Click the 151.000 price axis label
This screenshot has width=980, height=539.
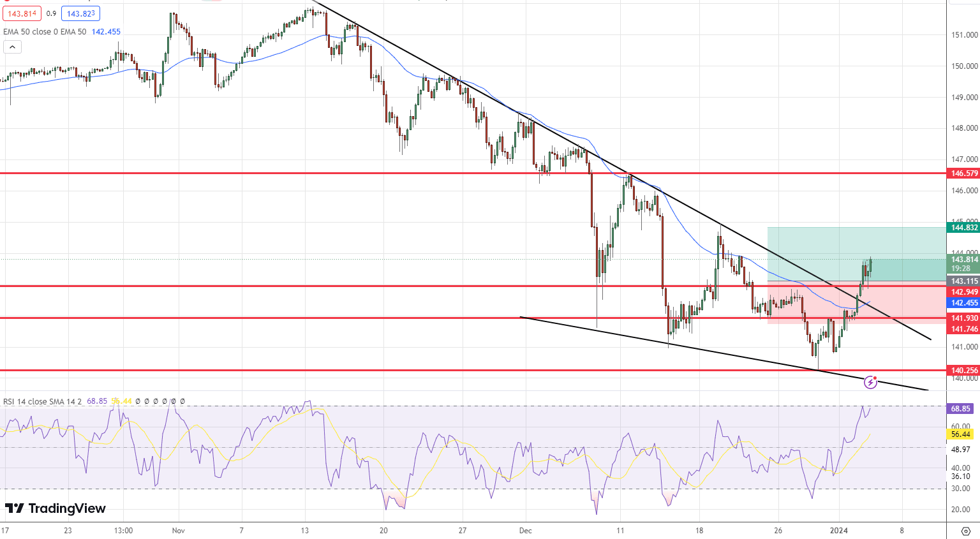(965, 35)
